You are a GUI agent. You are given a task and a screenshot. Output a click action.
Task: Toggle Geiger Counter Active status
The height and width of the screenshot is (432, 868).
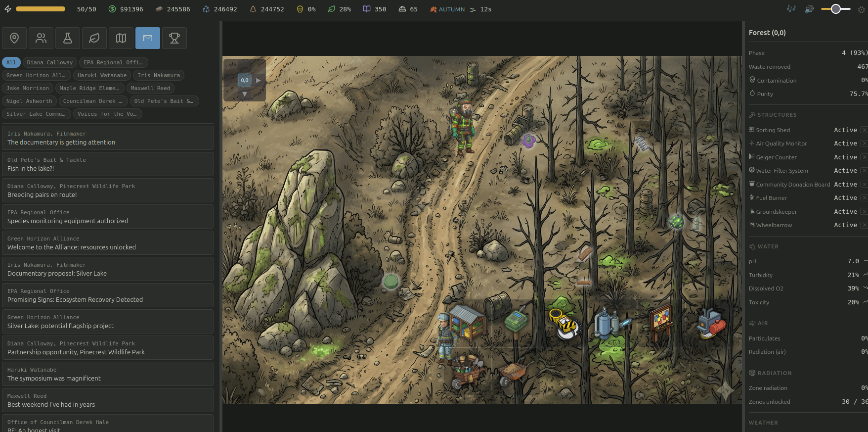[845, 157]
